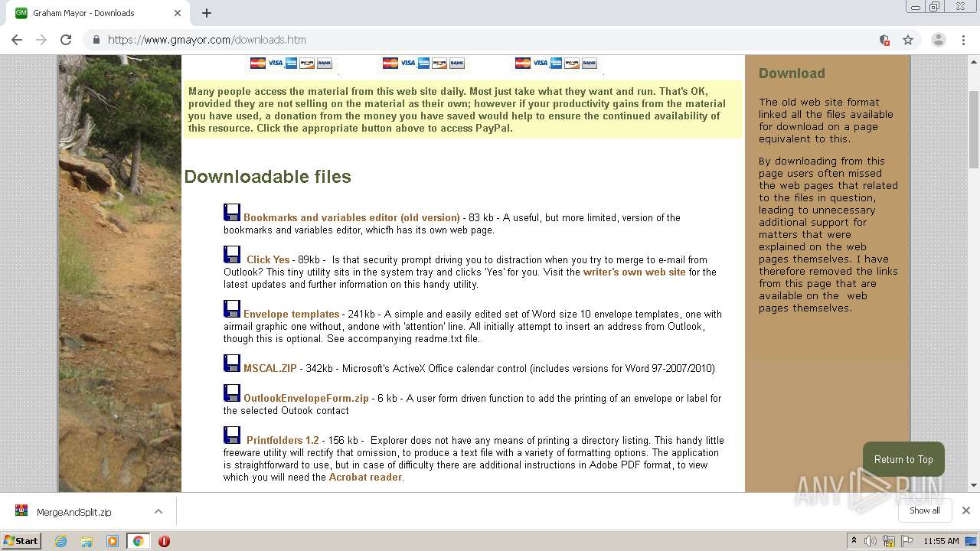Close the downloads bar
980x551 pixels.
966,510
